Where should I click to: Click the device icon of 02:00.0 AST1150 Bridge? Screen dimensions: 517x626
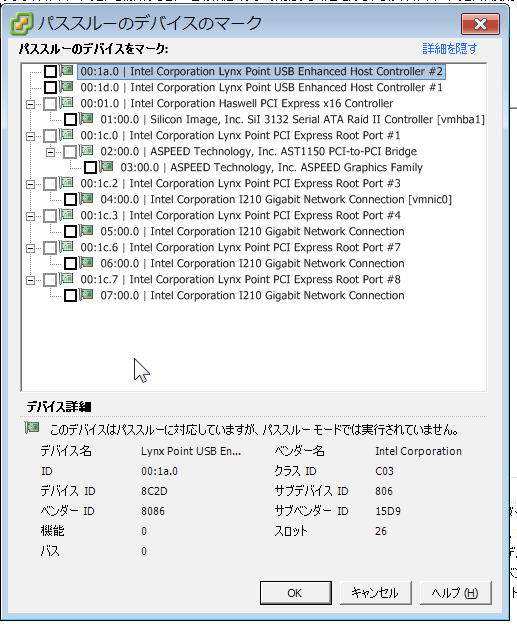click(x=87, y=151)
